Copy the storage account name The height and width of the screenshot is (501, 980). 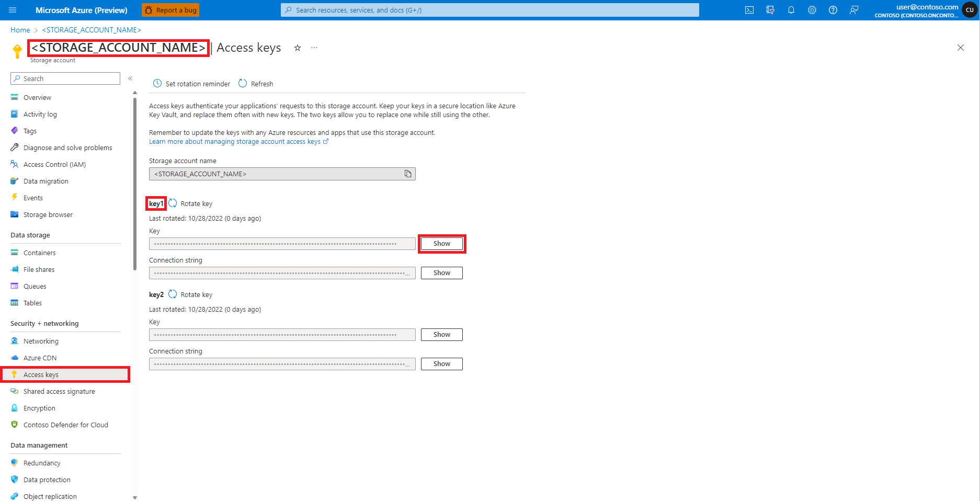point(408,174)
